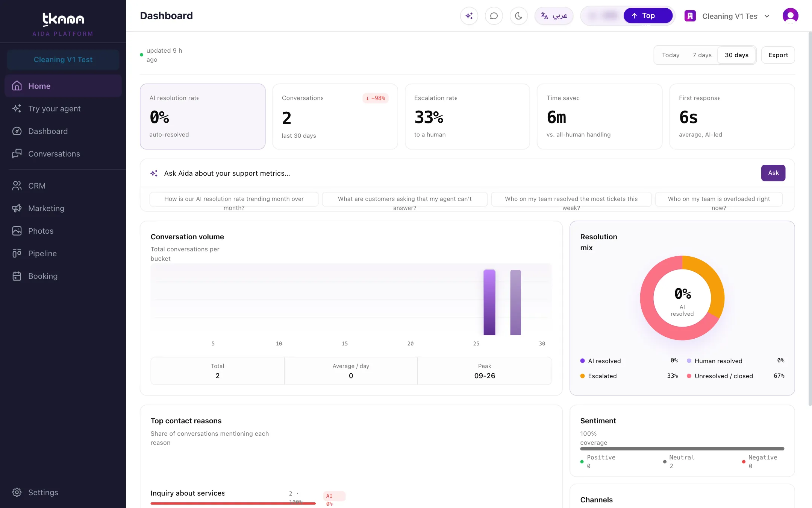Click the Export button
Viewport: 812px width, 508px height.
778,55
